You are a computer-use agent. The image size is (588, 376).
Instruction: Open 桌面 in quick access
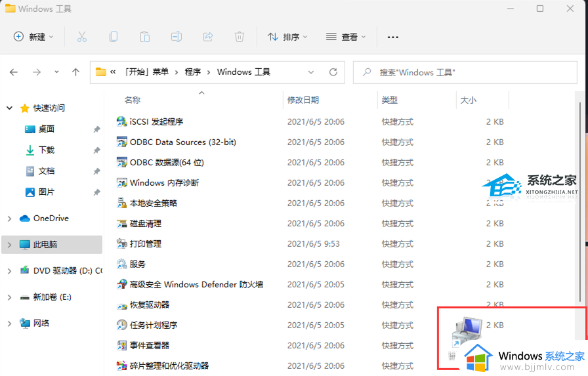47,129
